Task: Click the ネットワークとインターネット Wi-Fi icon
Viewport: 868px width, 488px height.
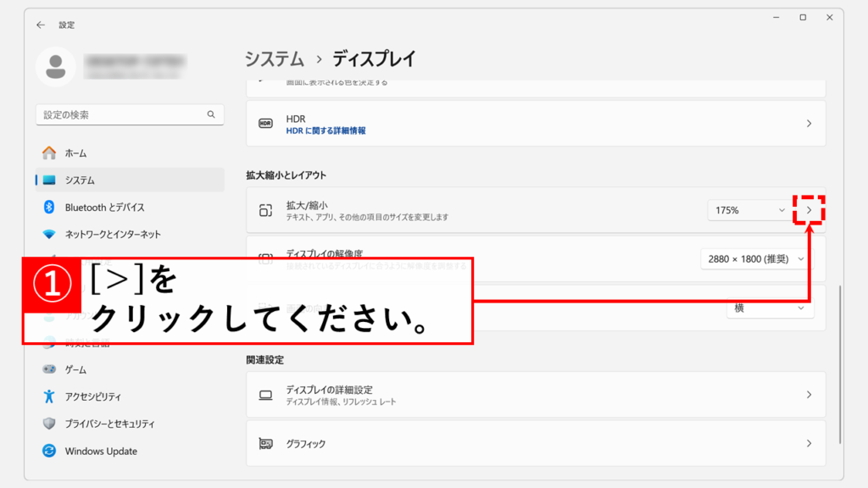Action: tap(49, 235)
